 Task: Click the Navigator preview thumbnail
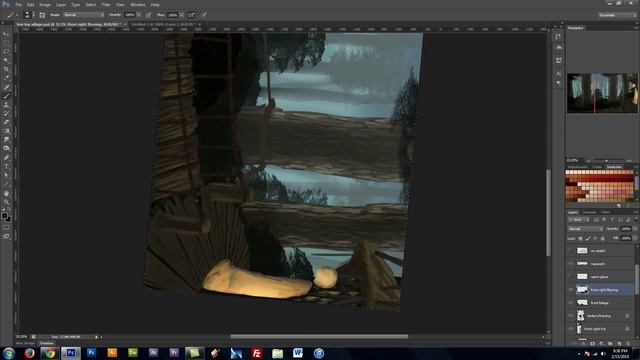click(602, 93)
